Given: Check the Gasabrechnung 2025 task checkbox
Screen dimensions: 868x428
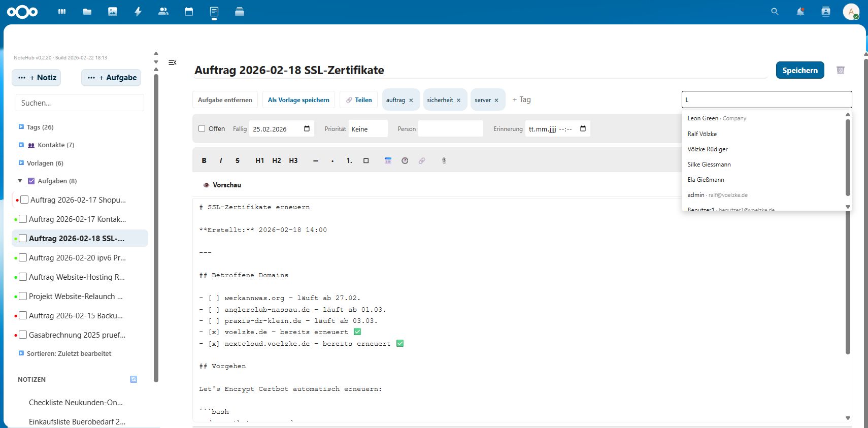Looking at the screenshot, I should point(23,335).
